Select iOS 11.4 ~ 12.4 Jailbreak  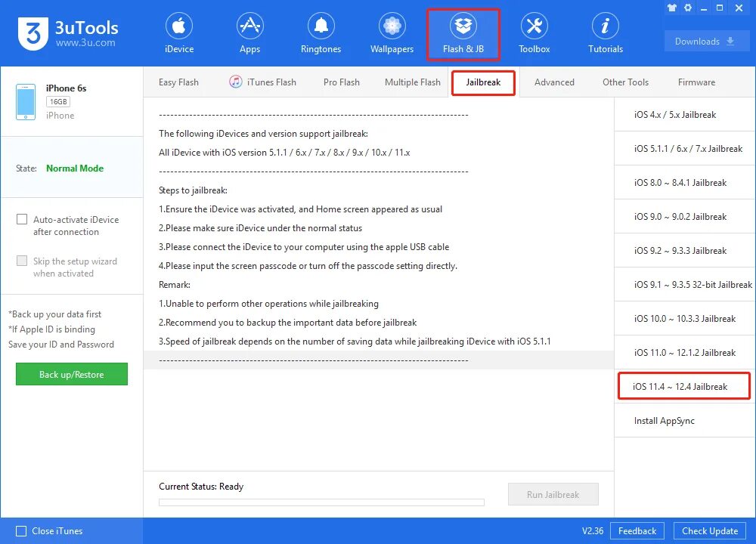684,386
